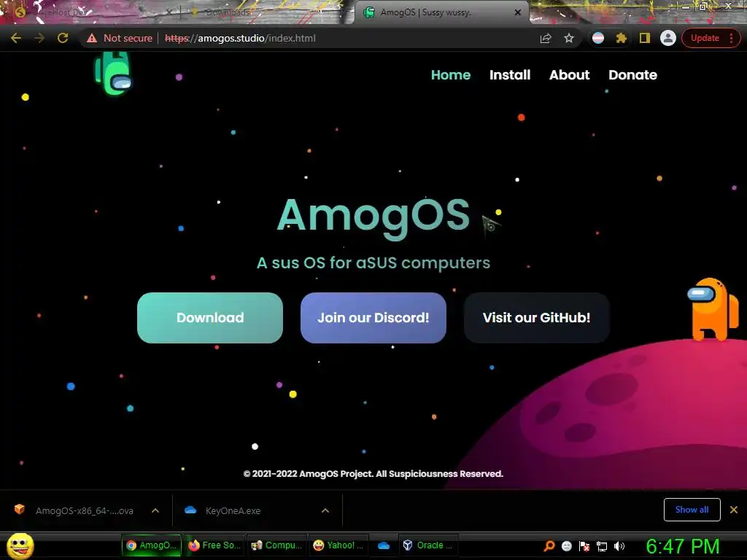This screenshot has width=747, height=560.
Task: Open the Yahoo! taskbar window
Action: click(338, 545)
